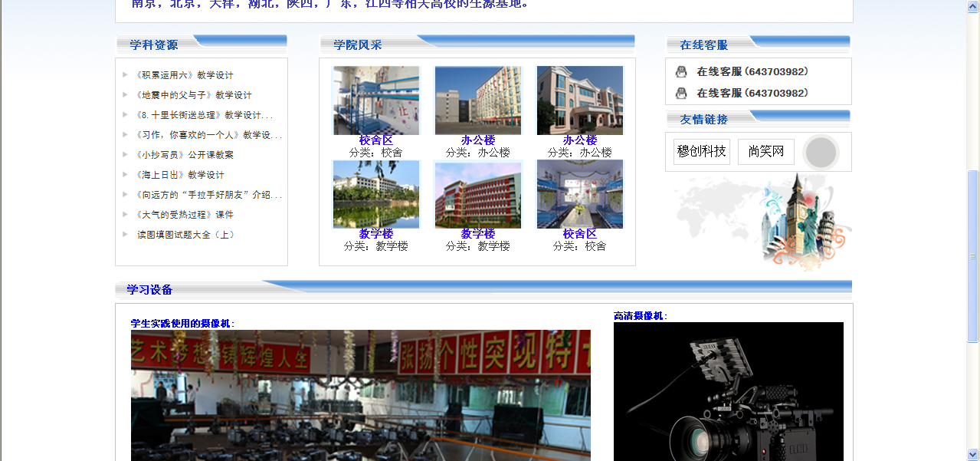This screenshot has width=980, height=461.
Task: Open 读图填图试题大全（上） link
Action: tap(187, 235)
